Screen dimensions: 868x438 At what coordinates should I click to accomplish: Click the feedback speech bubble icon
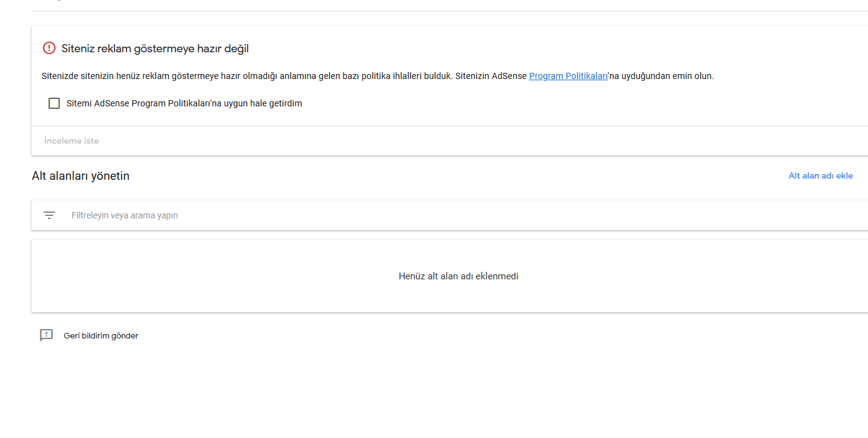coord(47,335)
